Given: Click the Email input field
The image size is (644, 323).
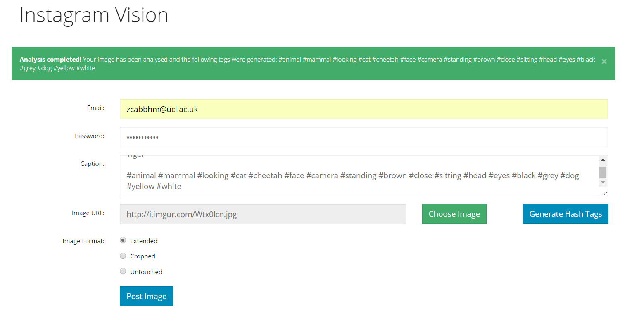Looking at the screenshot, I should pos(364,109).
